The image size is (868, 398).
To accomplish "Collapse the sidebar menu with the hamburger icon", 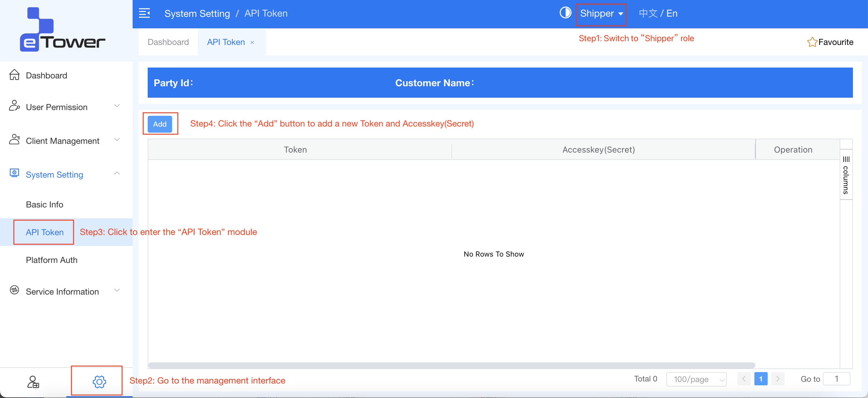I will 144,14.
